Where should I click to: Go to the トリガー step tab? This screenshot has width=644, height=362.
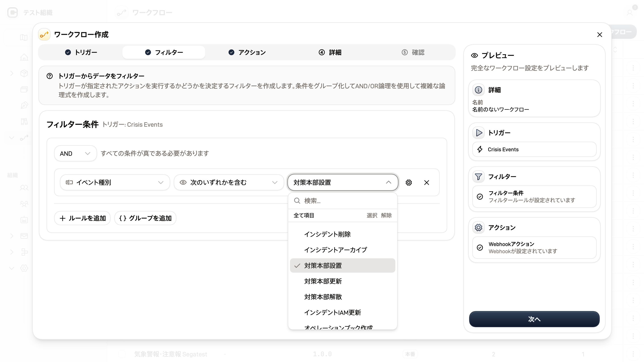81,52
